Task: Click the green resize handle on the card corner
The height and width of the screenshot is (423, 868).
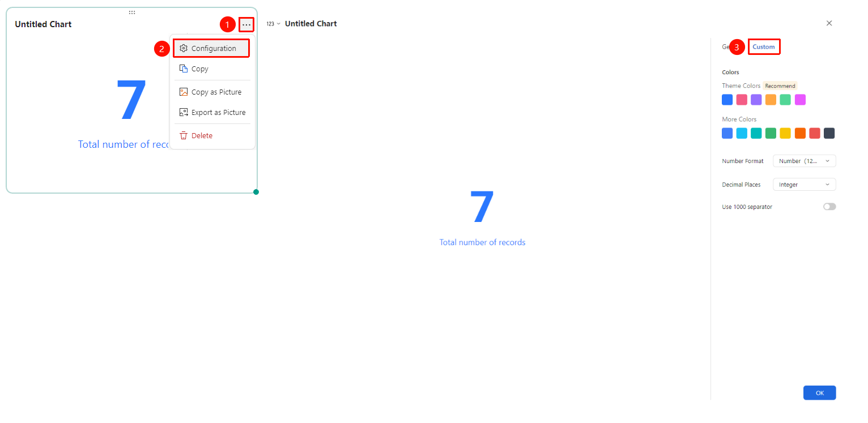Action: (256, 192)
